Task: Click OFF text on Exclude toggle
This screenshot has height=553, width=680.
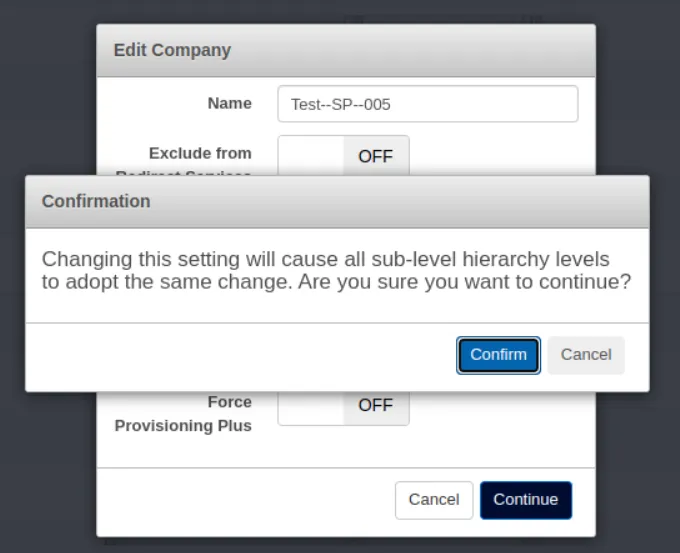Action: tap(376, 156)
